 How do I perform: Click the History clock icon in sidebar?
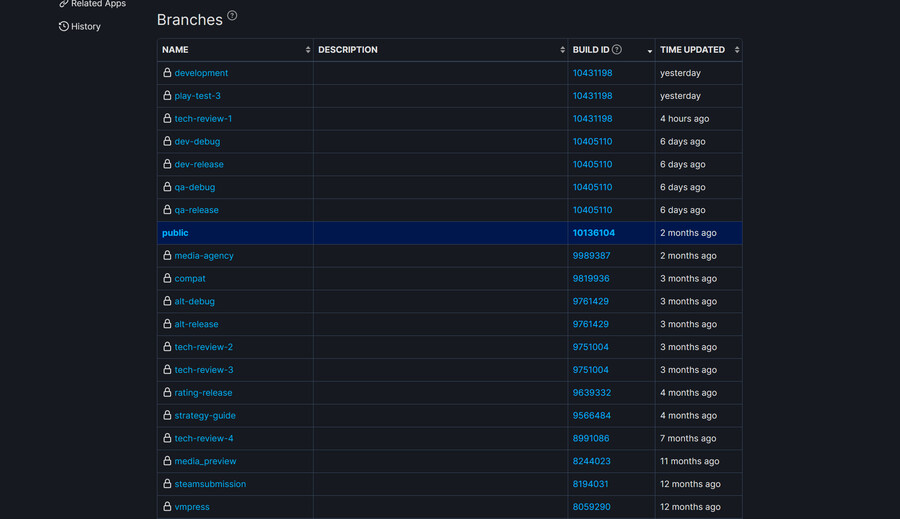tap(64, 27)
